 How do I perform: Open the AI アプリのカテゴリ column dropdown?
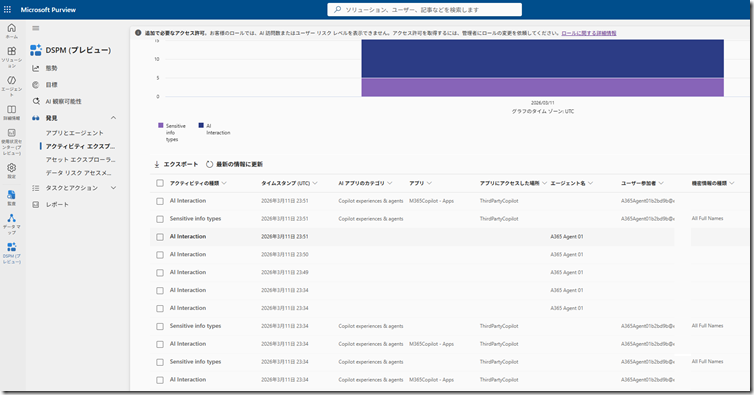390,183
